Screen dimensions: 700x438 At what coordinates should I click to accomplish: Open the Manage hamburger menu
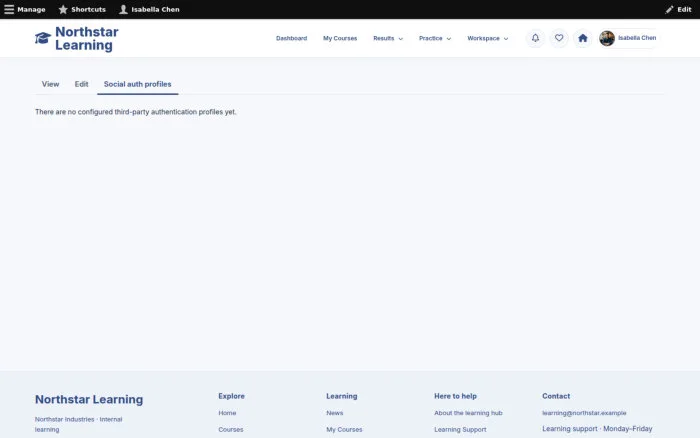(25, 9)
